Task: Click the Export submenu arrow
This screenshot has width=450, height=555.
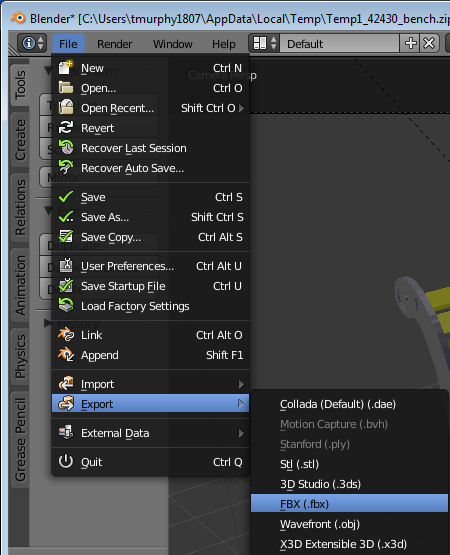Action: (241, 404)
